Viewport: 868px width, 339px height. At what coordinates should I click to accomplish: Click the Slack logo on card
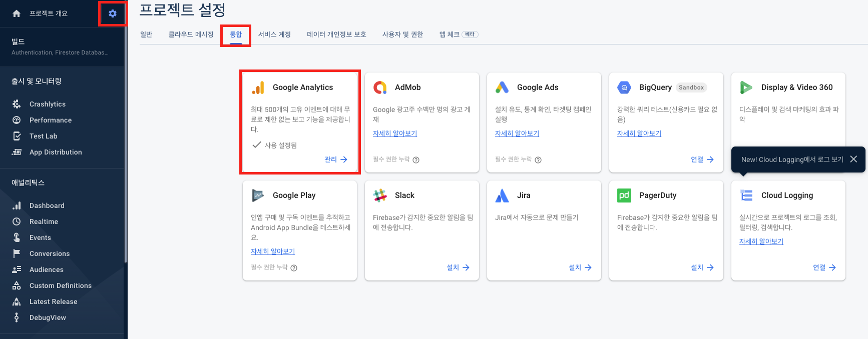(x=380, y=195)
